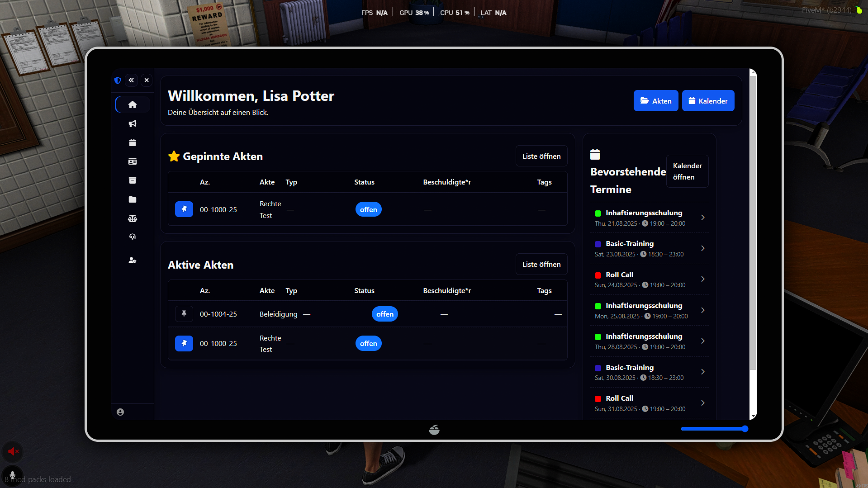Open the headset support sidebar icon

133,237
